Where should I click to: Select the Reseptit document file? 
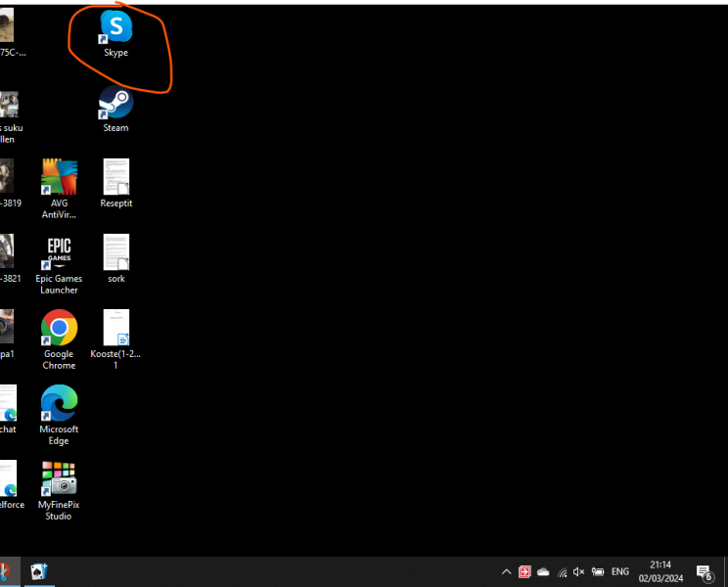click(115, 178)
